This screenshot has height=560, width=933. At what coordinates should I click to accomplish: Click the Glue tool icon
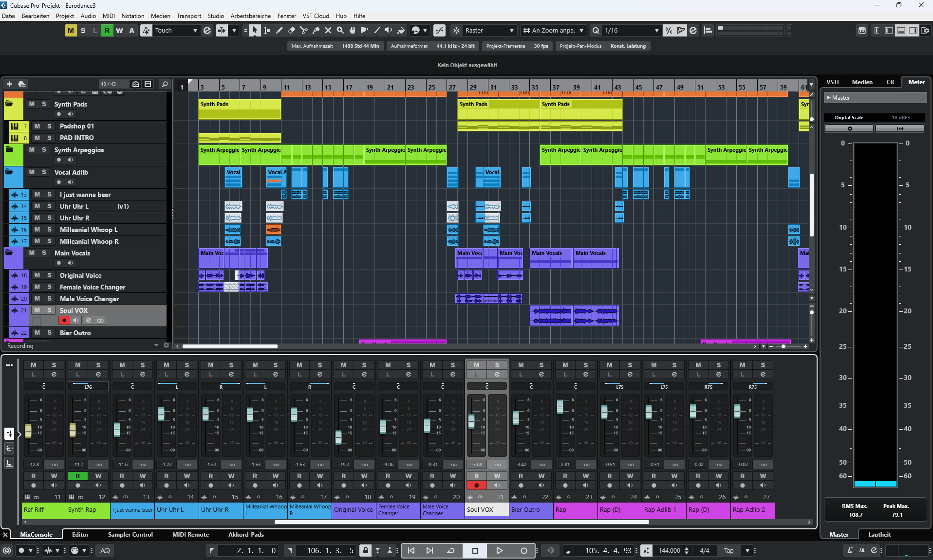pyautogui.click(x=316, y=31)
